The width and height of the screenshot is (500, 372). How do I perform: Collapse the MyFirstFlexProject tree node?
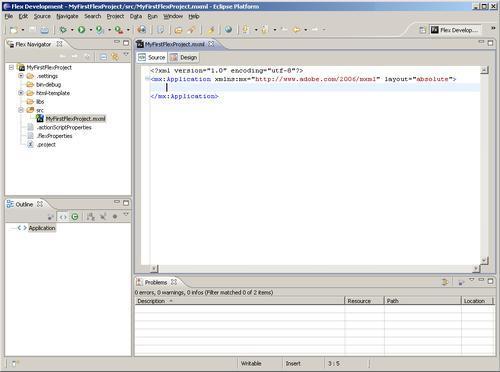11,67
